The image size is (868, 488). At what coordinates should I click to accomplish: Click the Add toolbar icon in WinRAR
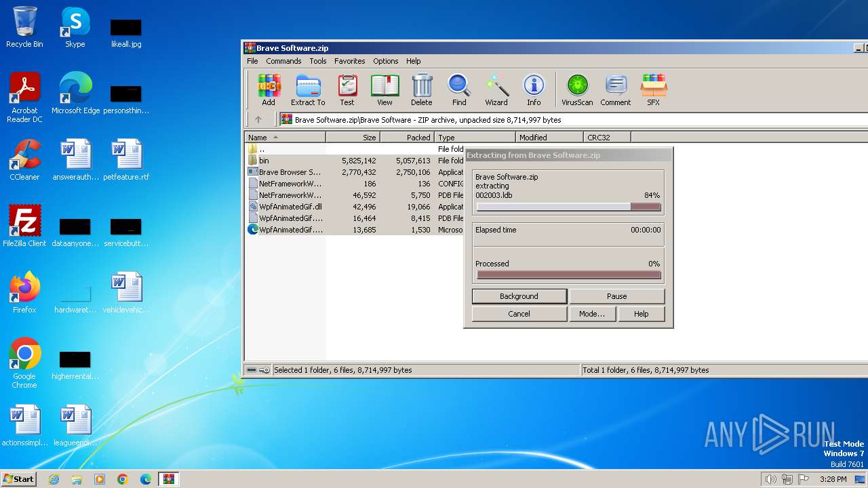269,90
